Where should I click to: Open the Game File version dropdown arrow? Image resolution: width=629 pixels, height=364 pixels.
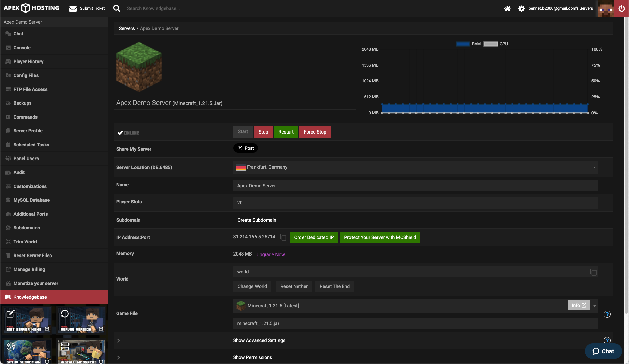pos(594,306)
